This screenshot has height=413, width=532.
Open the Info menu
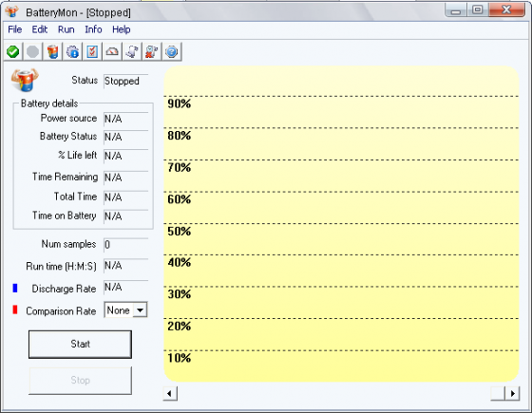pos(93,29)
